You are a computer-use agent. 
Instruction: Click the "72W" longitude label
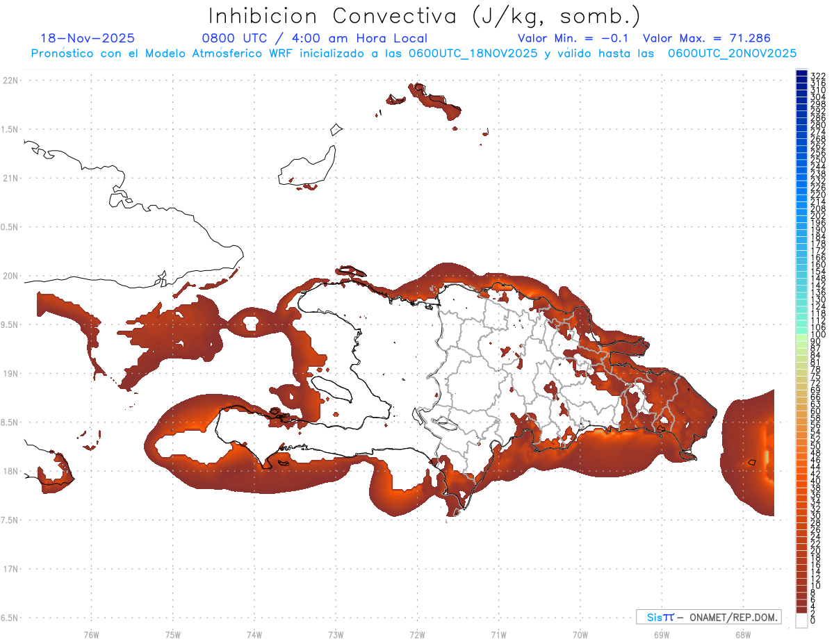coord(417,634)
